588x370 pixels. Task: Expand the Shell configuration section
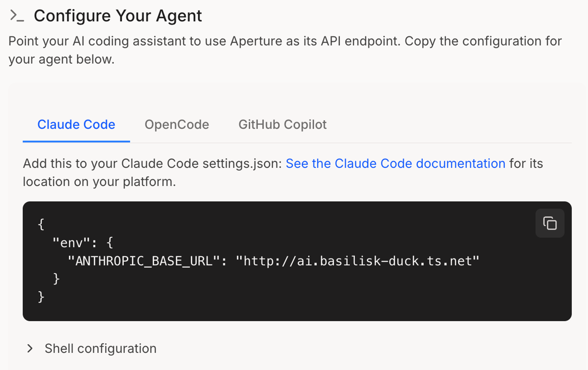click(30, 349)
